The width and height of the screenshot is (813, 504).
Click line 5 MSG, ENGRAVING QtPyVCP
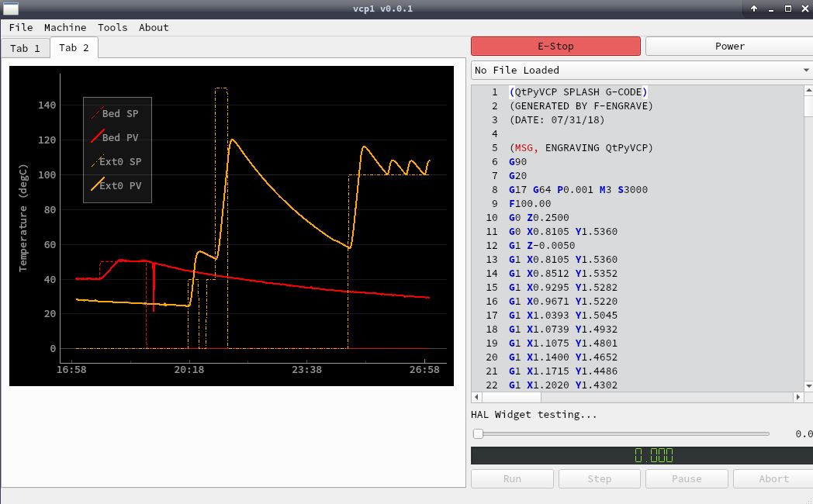(x=581, y=147)
